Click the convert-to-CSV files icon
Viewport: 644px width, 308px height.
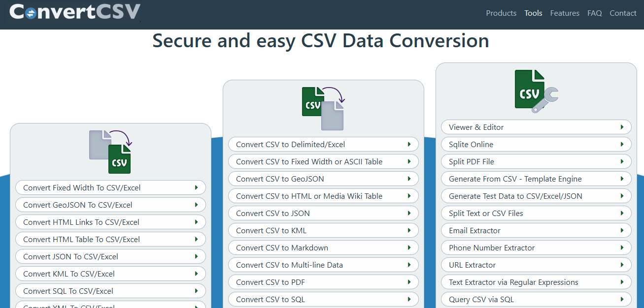pyautogui.click(x=110, y=152)
